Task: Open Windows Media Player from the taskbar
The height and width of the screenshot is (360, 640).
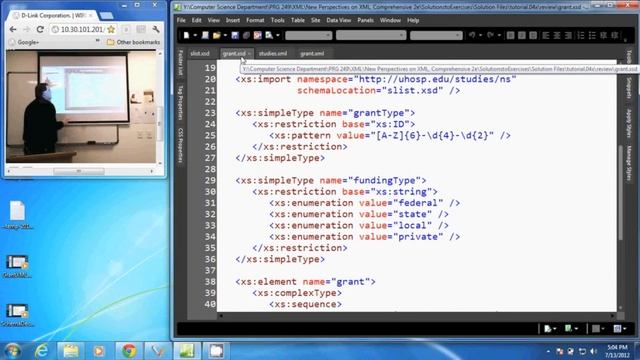Action: click(98, 351)
